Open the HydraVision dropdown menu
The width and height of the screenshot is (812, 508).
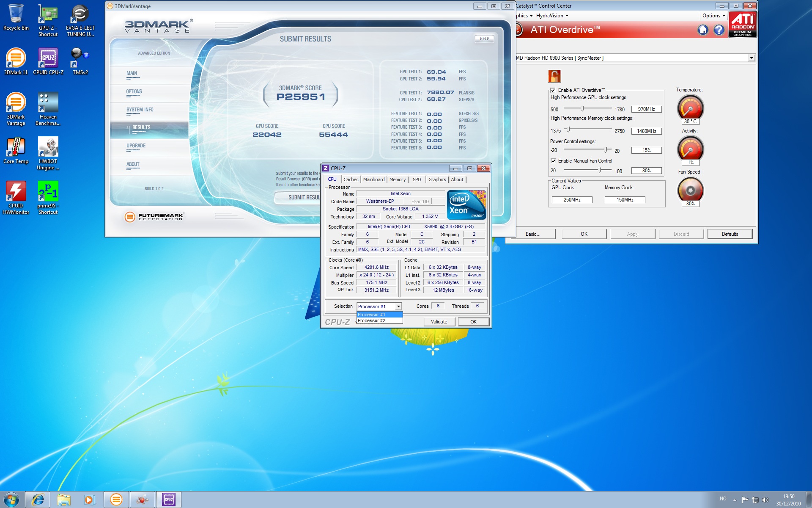(x=552, y=16)
